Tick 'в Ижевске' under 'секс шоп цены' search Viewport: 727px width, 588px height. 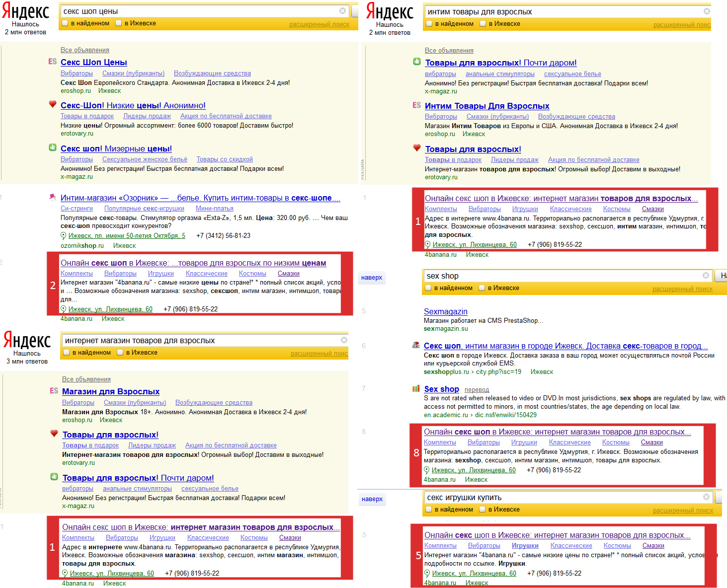click(x=118, y=23)
